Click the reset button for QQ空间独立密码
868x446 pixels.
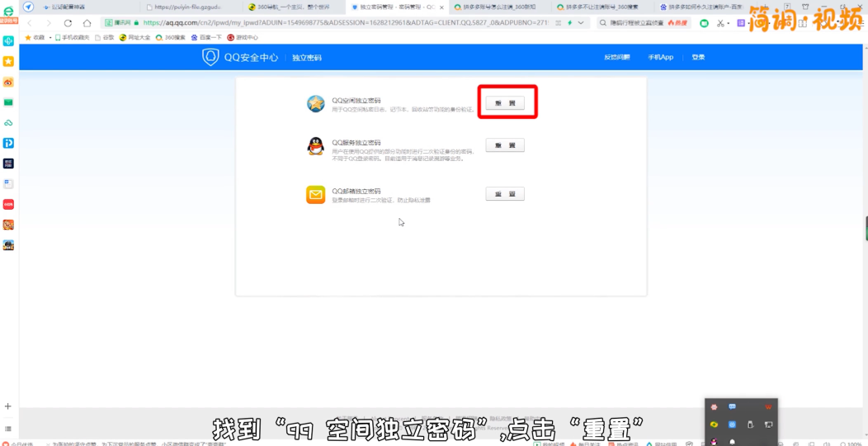coord(504,102)
